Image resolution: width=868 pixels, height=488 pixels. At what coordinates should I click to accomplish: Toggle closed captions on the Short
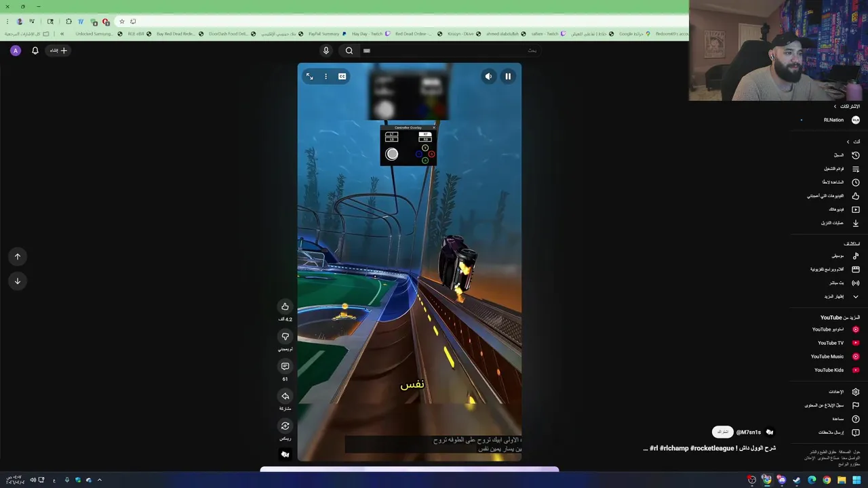pos(342,77)
